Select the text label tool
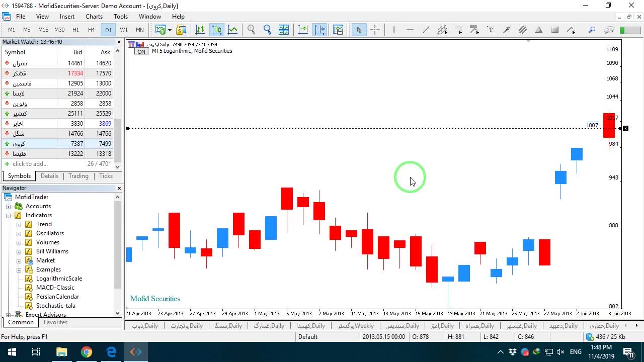644x362 pixels. tap(491, 30)
